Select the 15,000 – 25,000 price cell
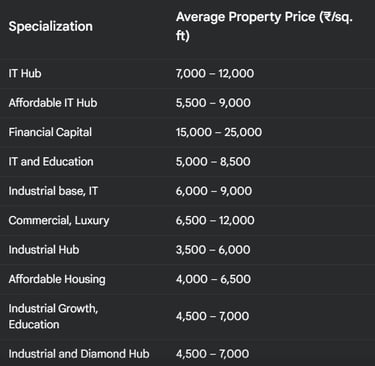The width and height of the screenshot is (375, 366). pyautogui.click(x=219, y=132)
